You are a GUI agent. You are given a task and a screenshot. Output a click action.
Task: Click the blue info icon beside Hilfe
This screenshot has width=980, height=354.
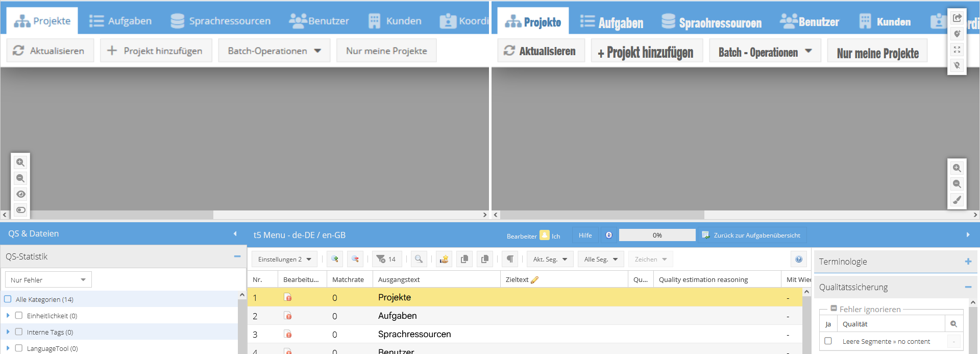pyautogui.click(x=608, y=235)
